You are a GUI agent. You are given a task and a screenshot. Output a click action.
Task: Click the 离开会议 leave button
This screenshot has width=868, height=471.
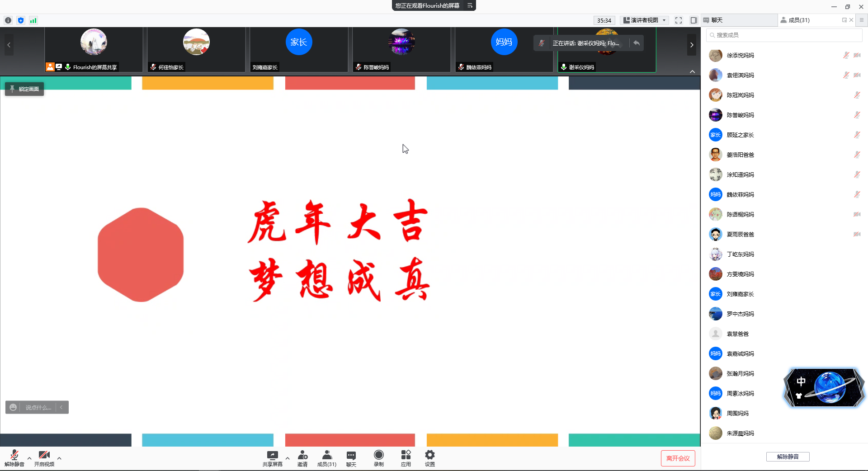678,458
